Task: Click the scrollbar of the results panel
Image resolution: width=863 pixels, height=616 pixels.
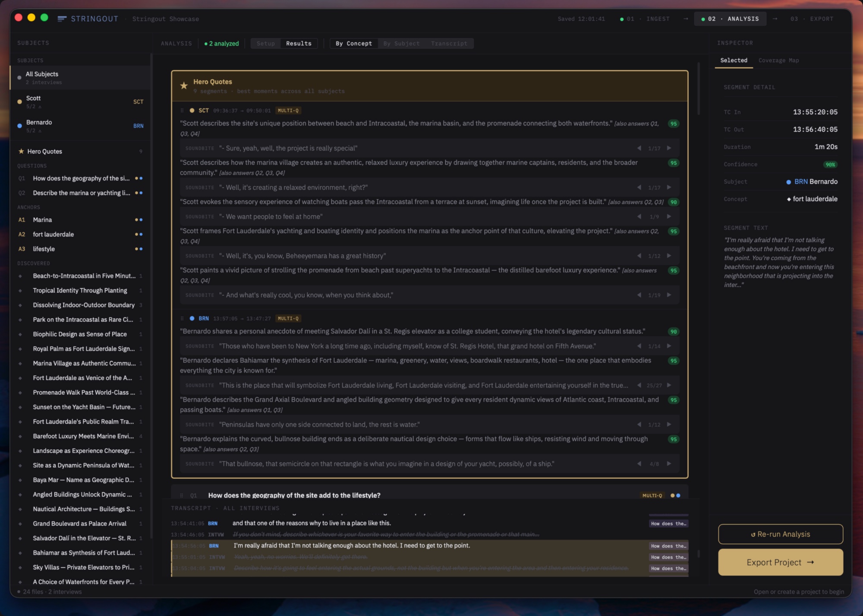Action: click(698, 88)
